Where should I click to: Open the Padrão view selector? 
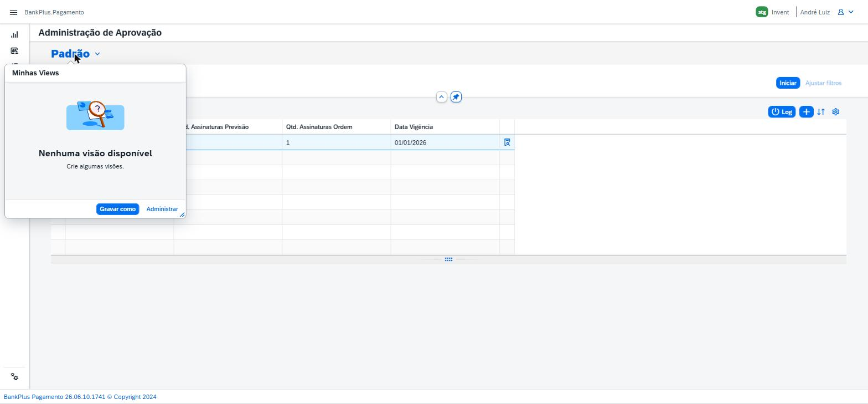pos(70,54)
